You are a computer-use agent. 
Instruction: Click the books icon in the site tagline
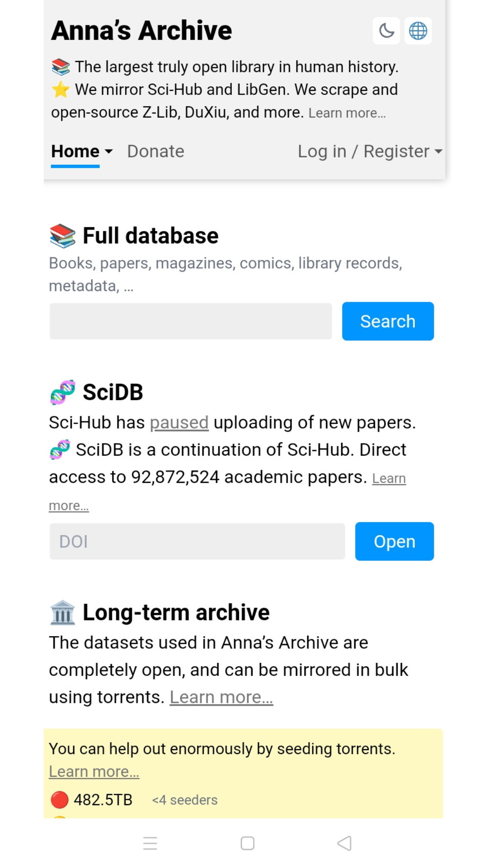coord(60,66)
